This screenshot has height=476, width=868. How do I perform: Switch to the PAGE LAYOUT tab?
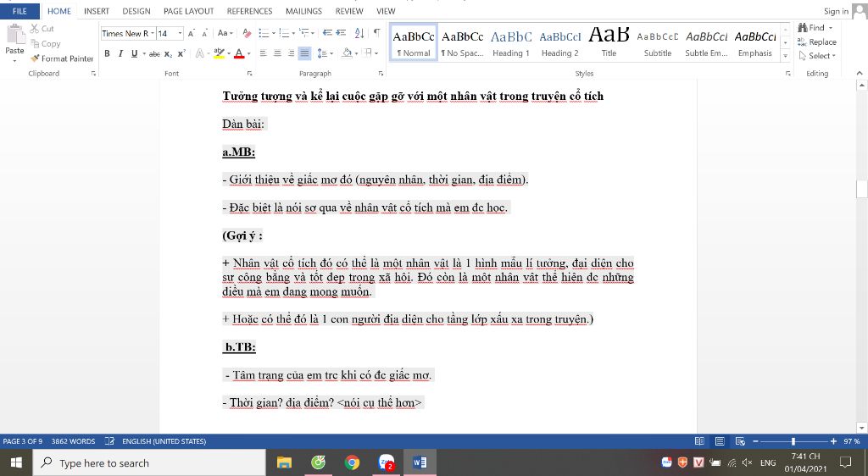tap(188, 11)
